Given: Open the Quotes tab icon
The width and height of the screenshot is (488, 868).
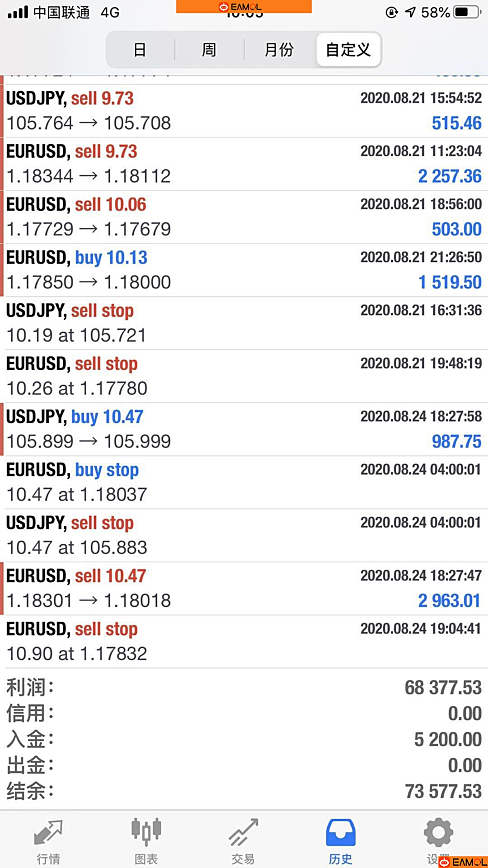Looking at the screenshot, I should [48, 833].
